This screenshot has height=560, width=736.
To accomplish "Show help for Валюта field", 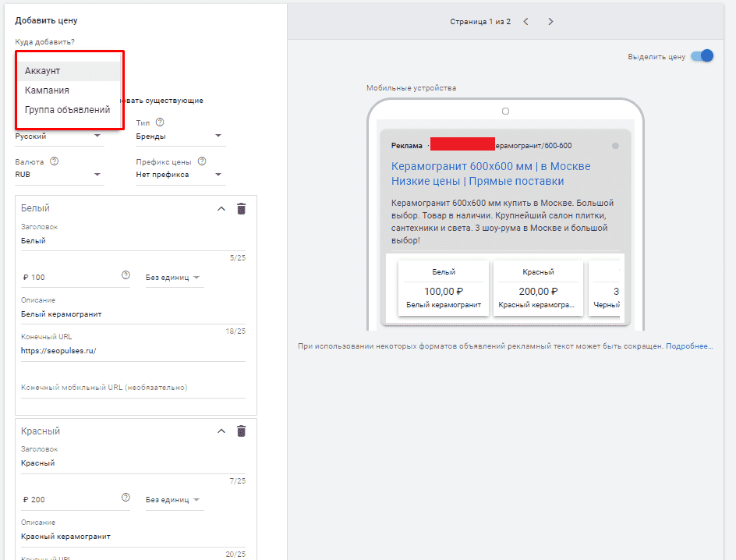I will click(x=55, y=161).
